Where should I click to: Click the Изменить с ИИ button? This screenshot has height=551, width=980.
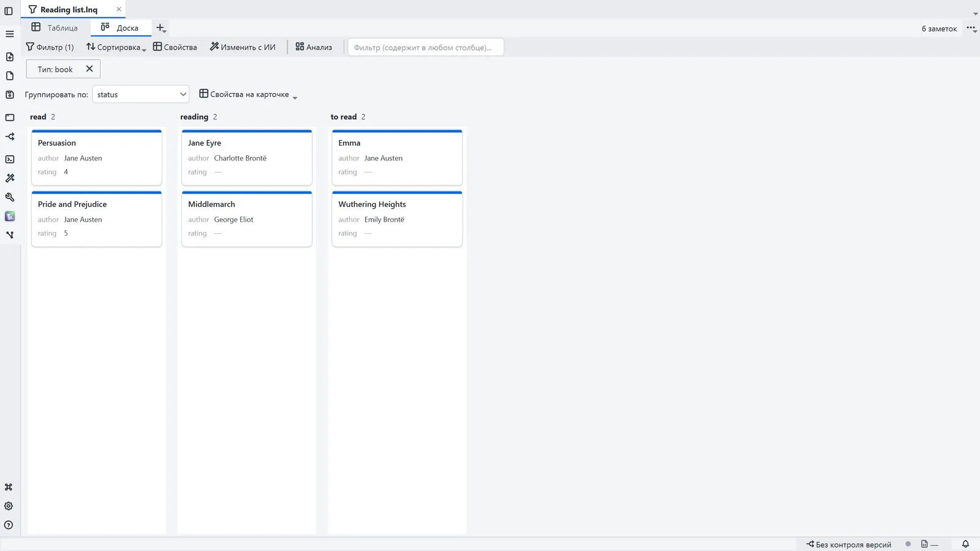point(243,47)
